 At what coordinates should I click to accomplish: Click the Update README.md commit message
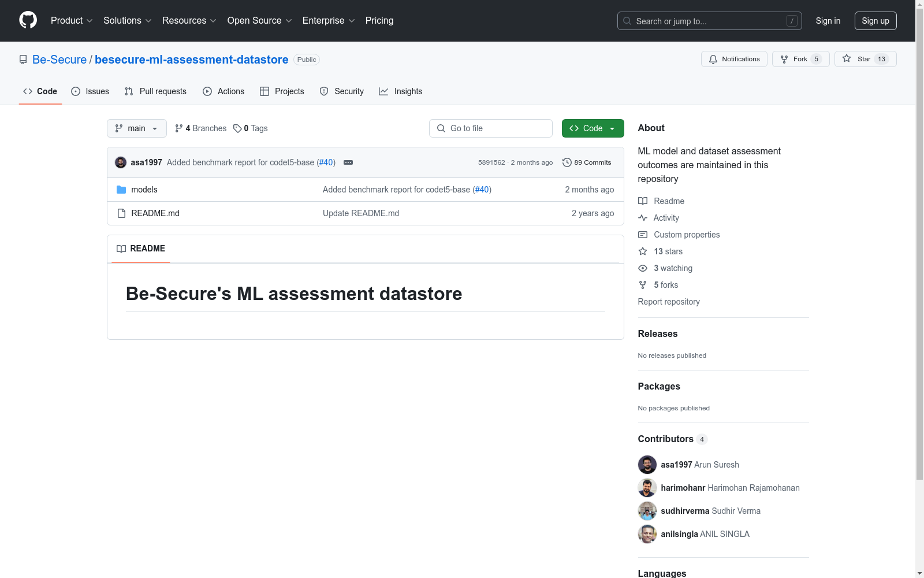361,213
